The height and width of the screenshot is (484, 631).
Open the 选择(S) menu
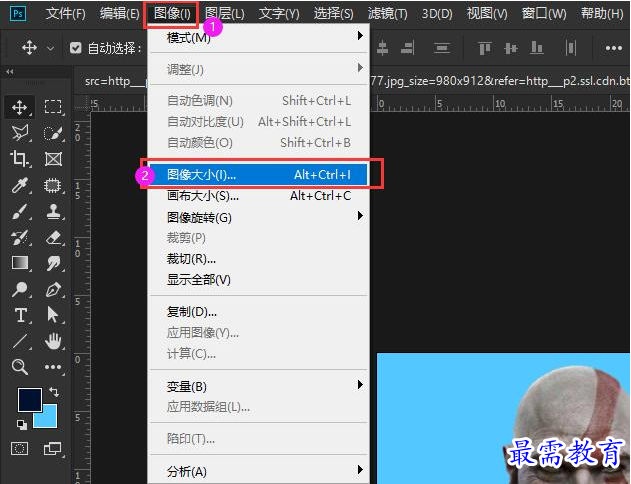click(x=334, y=14)
